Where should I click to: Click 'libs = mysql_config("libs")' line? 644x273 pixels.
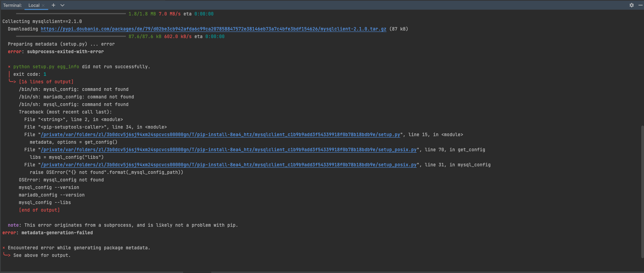[x=67, y=157]
